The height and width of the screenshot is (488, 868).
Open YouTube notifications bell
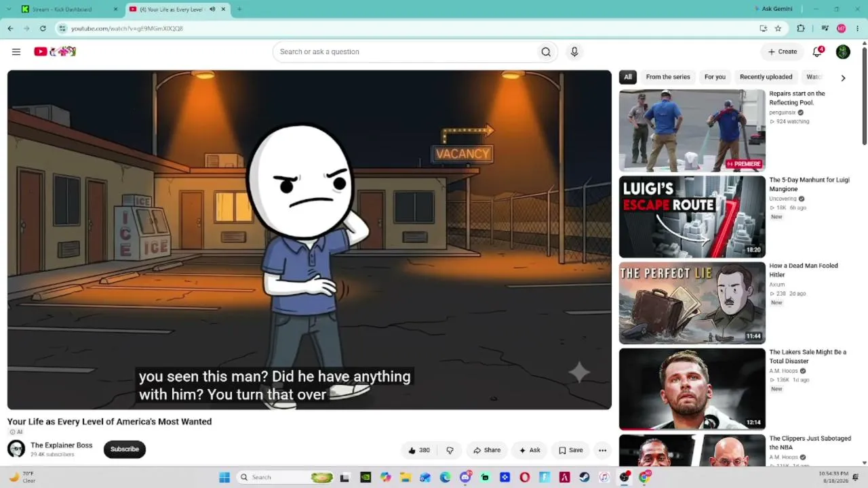(818, 52)
